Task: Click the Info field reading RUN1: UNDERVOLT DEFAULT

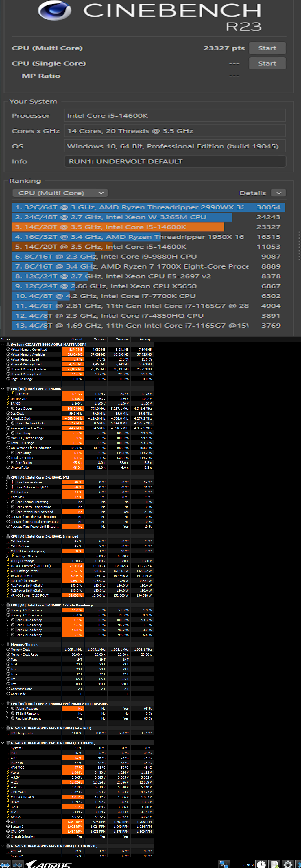Action: pos(175,161)
